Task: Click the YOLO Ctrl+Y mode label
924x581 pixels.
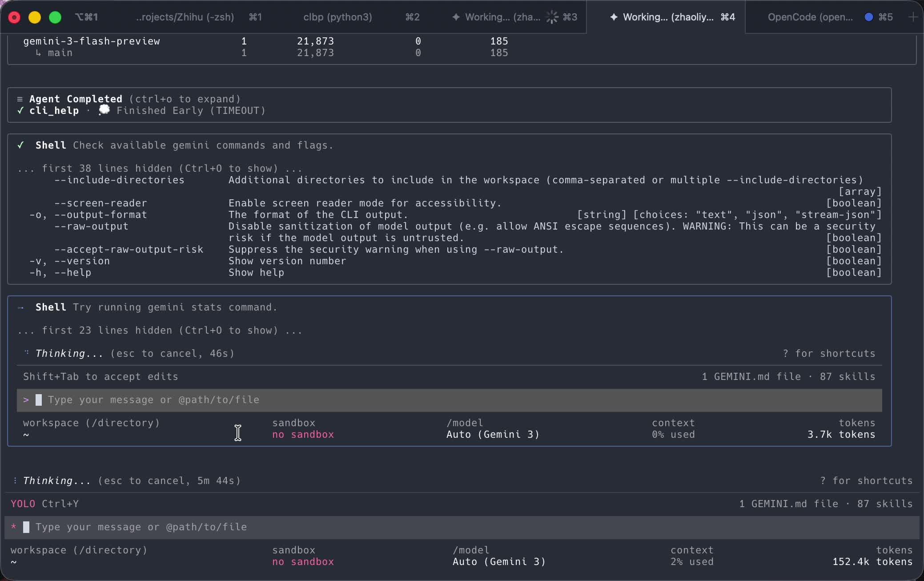Action: (x=44, y=504)
